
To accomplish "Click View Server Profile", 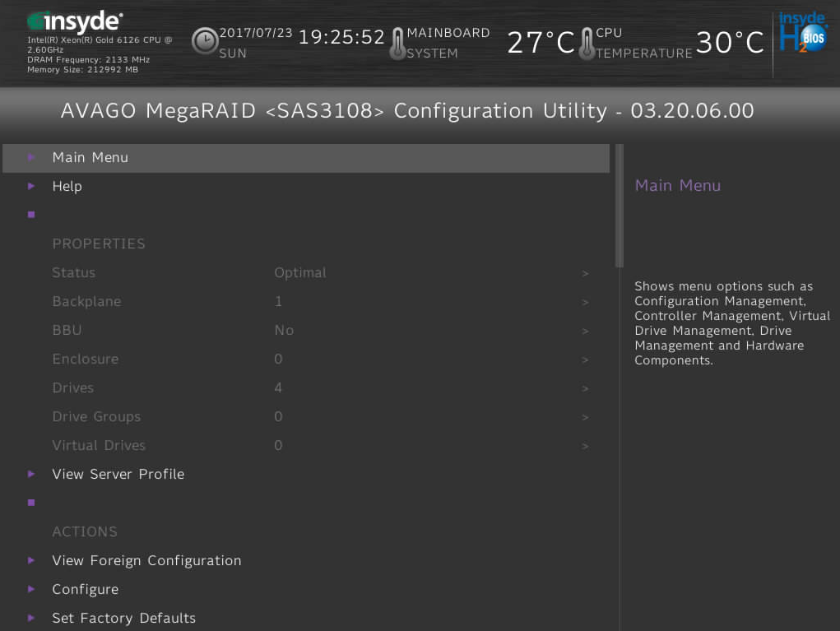I will pyautogui.click(x=118, y=474).
